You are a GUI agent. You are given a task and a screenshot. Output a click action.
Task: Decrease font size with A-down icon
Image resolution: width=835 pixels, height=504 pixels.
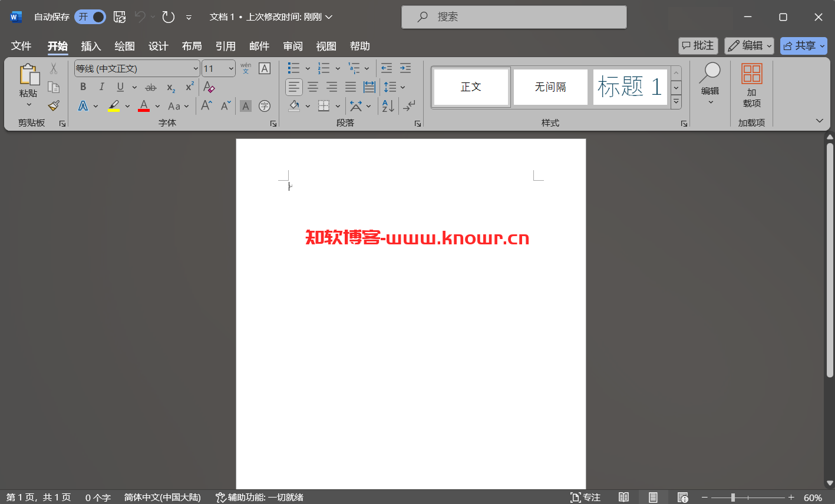[x=226, y=105]
